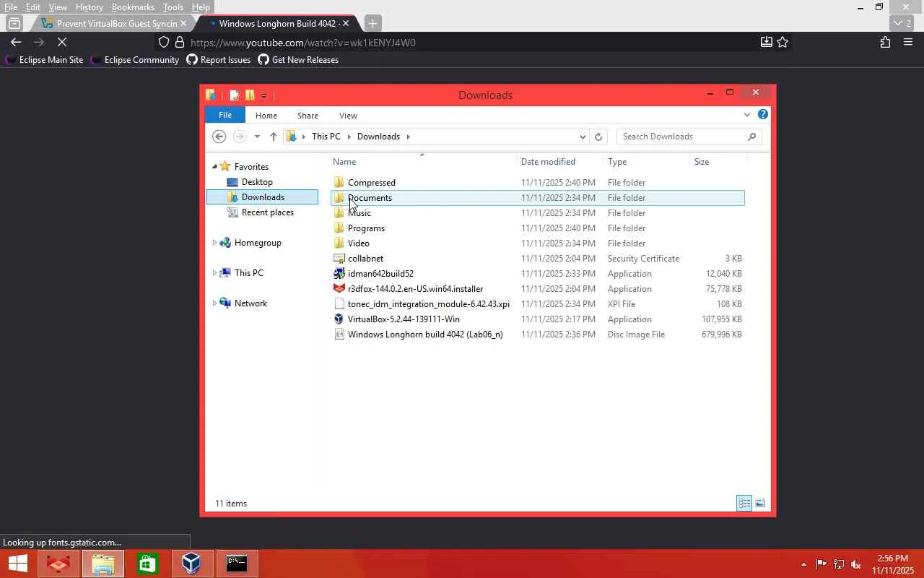Open VirtualBox from taskbar
Screen dimensions: 924x578
click(x=192, y=564)
